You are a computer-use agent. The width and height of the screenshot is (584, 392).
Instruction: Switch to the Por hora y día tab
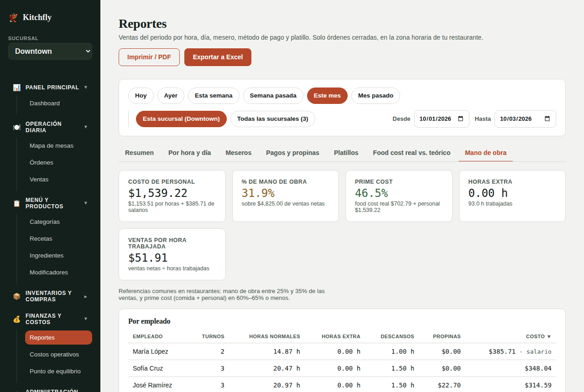click(x=189, y=153)
